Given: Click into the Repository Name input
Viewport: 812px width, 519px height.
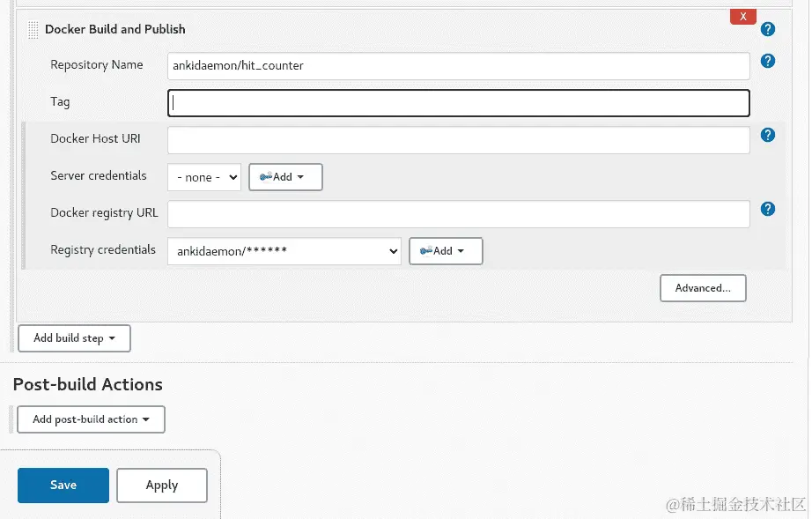Looking at the screenshot, I should pyautogui.click(x=458, y=66).
